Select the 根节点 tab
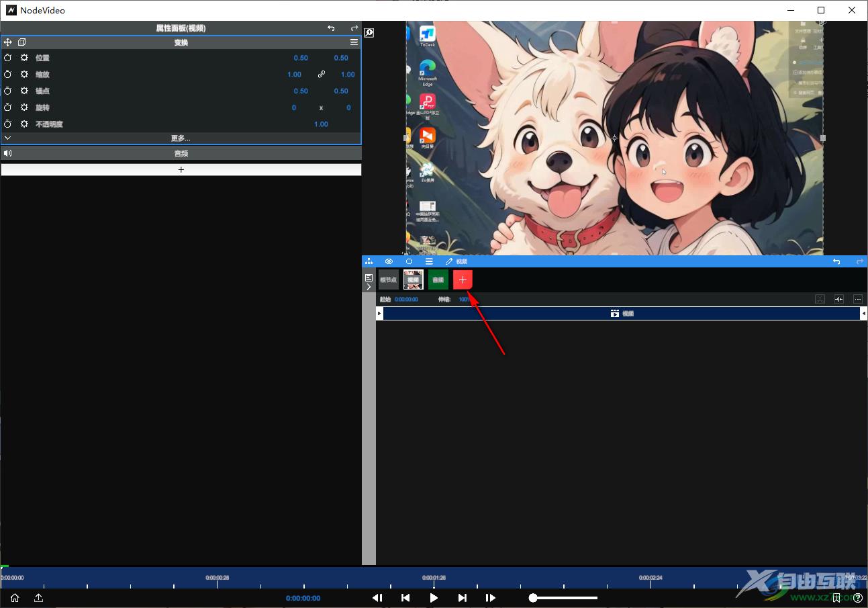 point(389,279)
